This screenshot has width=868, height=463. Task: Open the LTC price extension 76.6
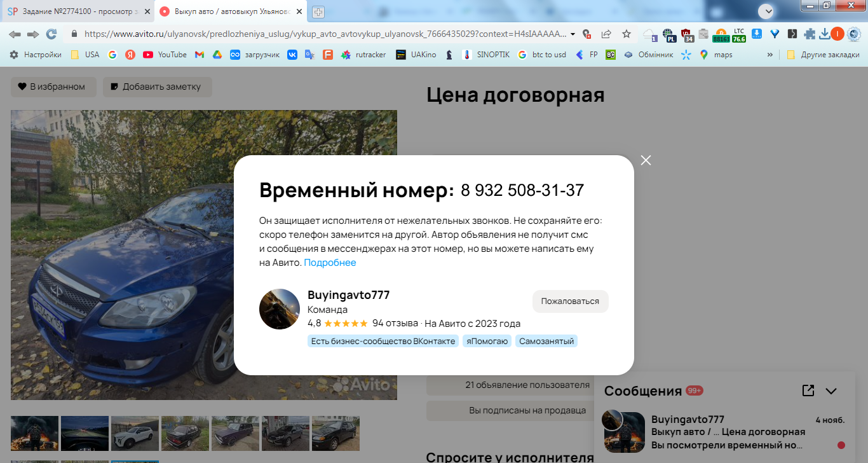[x=738, y=35]
